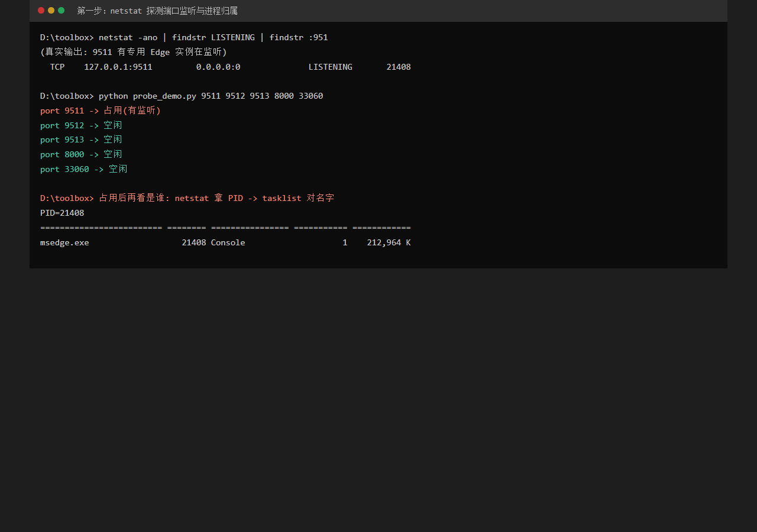
Task: Click the red port 9511 occupied line
Action: pyautogui.click(x=101, y=111)
